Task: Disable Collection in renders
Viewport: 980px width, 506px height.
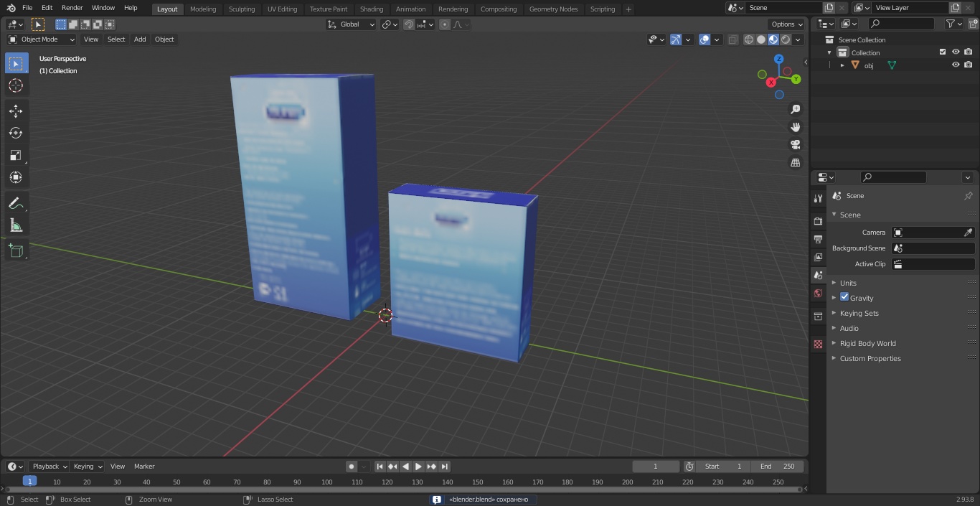Action: pos(969,52)
